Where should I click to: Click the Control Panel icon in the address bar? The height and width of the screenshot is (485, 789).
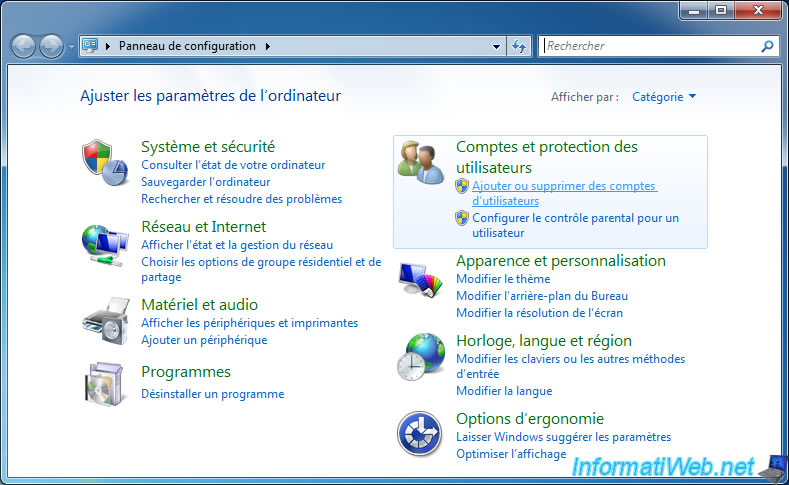tap(90, 46)
